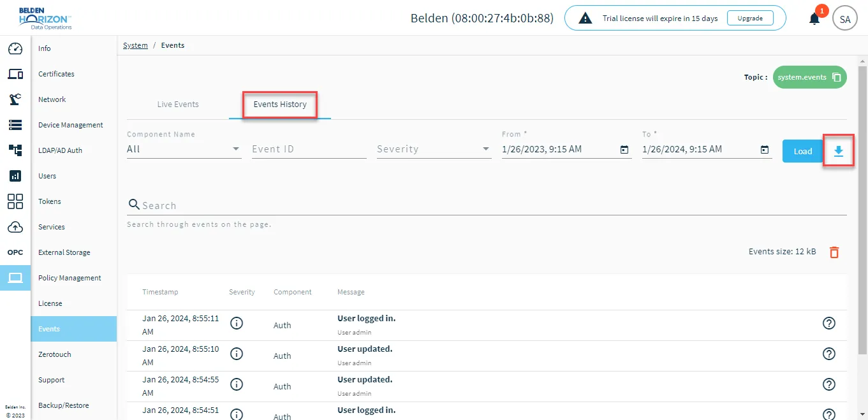Click the Load button
The image size is (868, 420).
click(x=802, y=151)
